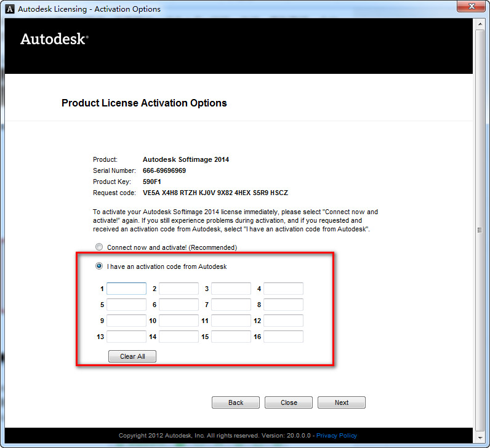The image size is (490, 448).
Task: Click 'Product License Activation Options' heading
Action: pyautogui.click(x=144, y=103)
